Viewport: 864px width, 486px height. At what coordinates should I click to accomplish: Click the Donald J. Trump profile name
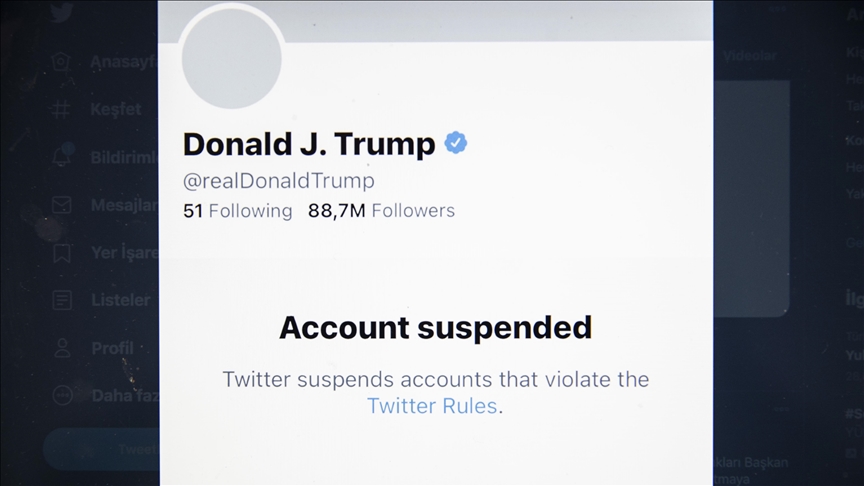point(309,144)
